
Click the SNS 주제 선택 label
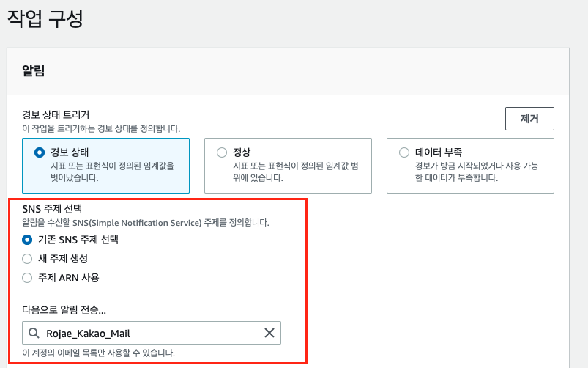pyautogui.click(x=52, y=209)
